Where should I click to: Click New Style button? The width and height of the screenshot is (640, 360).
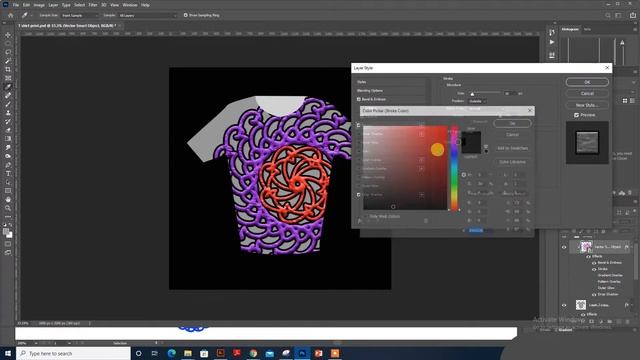coord(587,105)
